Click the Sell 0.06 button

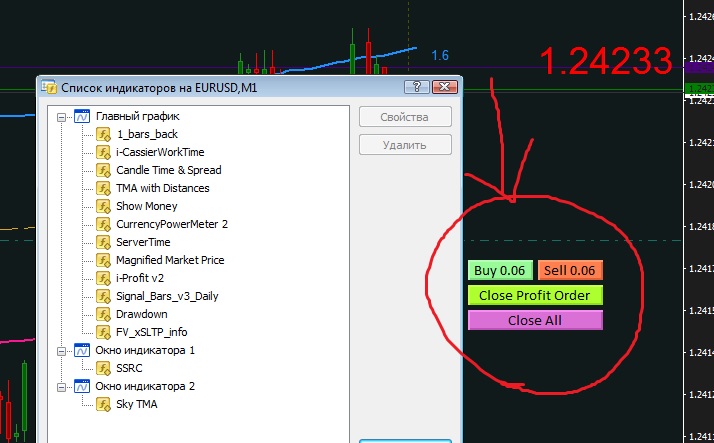click(570, 270)
